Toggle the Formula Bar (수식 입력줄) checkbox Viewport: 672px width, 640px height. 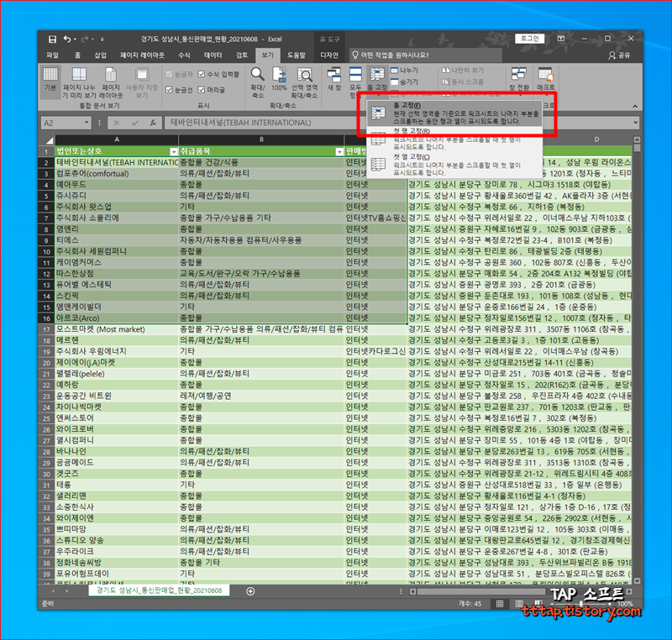point(202,74)
